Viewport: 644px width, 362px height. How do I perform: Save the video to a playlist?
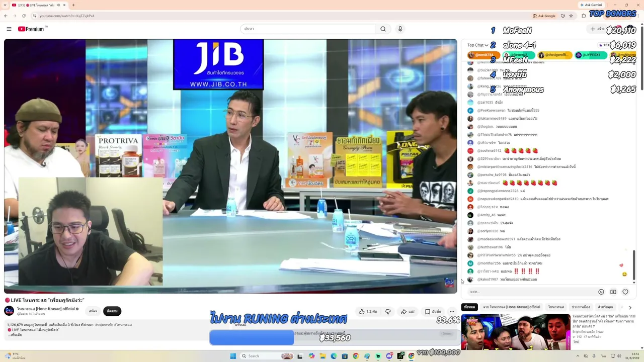point(433,312)
